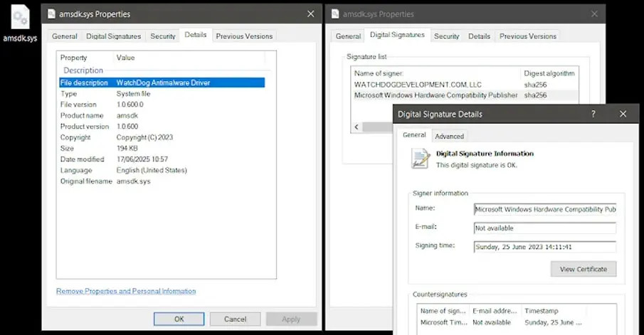The height and width of the screenshot is (335, 644).
Task: Select Microsoft Windows Hardware Compatibility Publisher signer
Action: (436, 95)
